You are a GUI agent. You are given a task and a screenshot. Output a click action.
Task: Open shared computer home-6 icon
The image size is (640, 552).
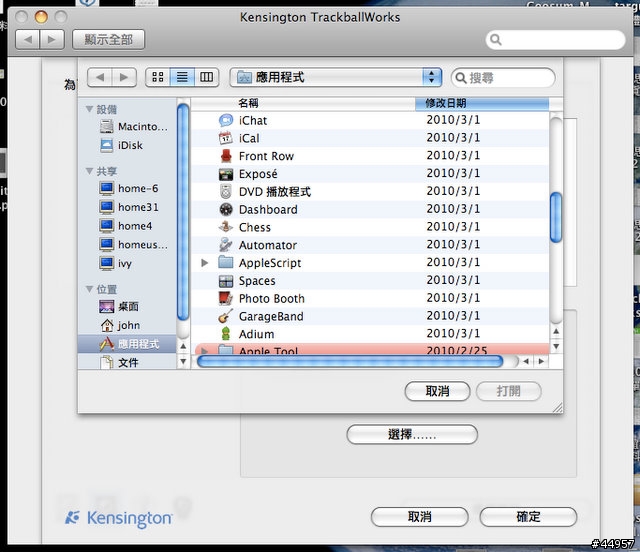[x=107, y=189]
